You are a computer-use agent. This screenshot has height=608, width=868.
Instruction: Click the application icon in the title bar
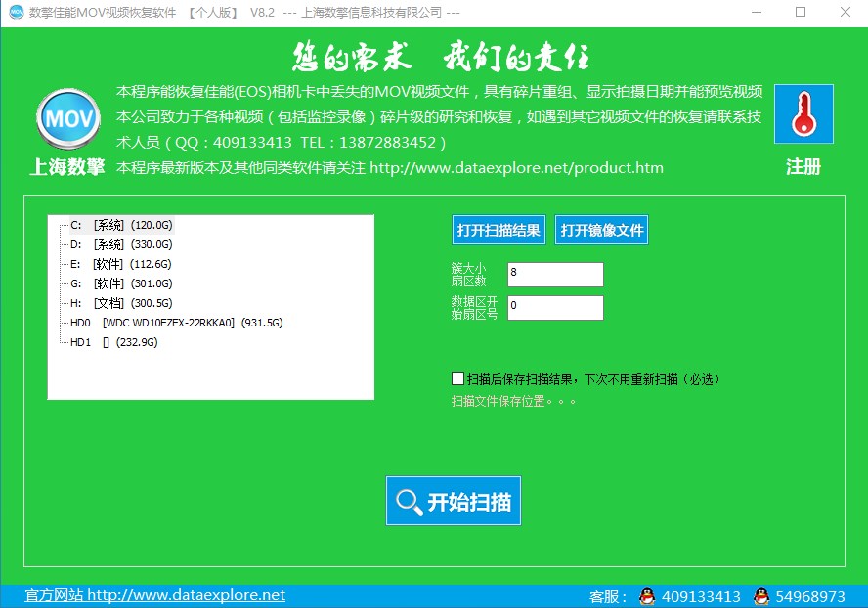click(x=16, y=12)
